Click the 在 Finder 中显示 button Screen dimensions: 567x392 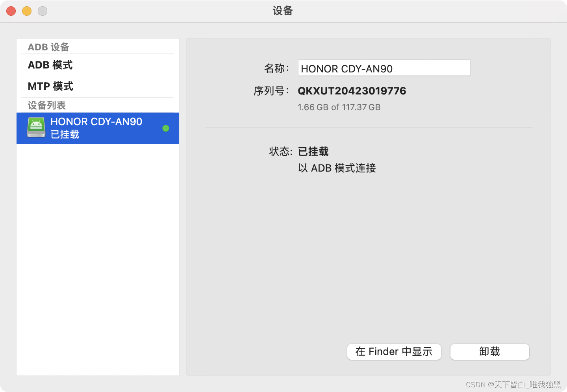click(x=394, y=351)
